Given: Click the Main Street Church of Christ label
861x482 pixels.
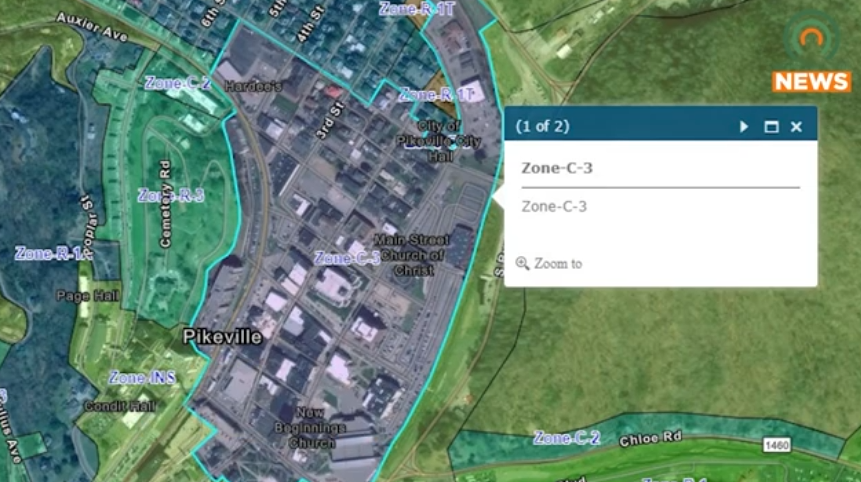Looking at the screenshot, I should coord(412,255).
